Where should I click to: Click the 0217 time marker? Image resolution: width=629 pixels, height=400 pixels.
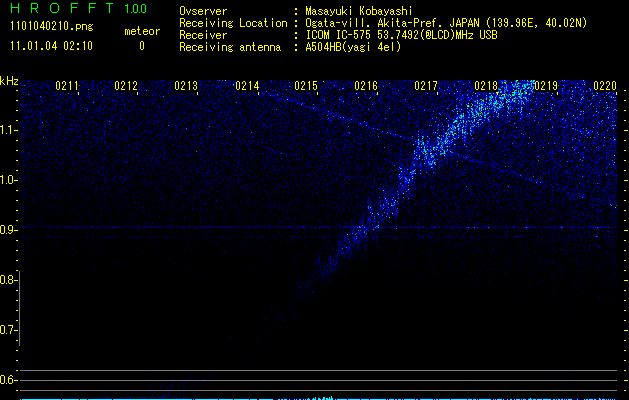426,86
